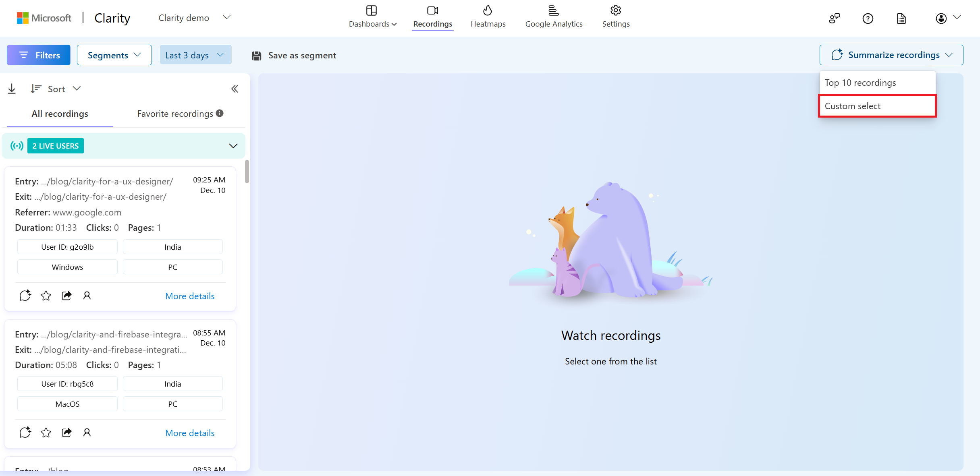Click the download recordings icon
Screen dimensions: 980x476
coord(12,89)
